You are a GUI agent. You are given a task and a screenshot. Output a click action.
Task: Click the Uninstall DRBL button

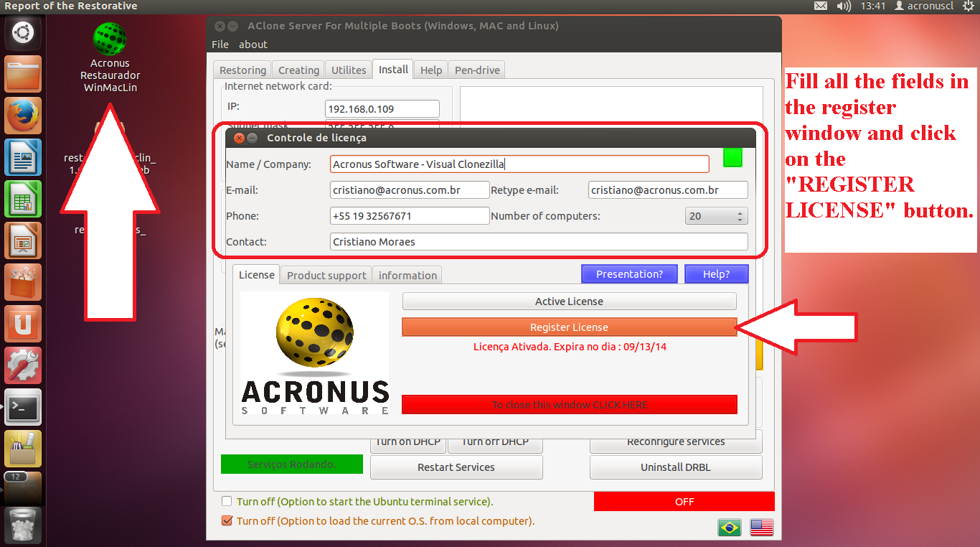[676, 467]
